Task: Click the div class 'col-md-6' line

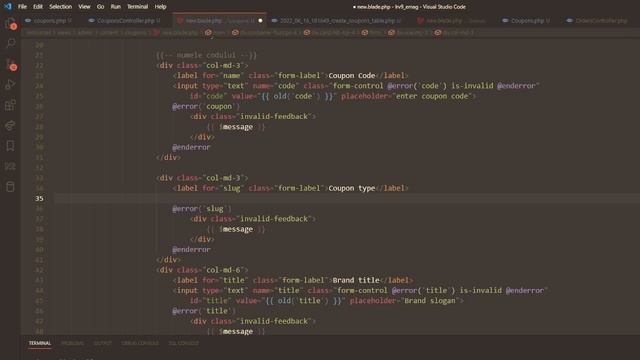Action: [202, 270]
